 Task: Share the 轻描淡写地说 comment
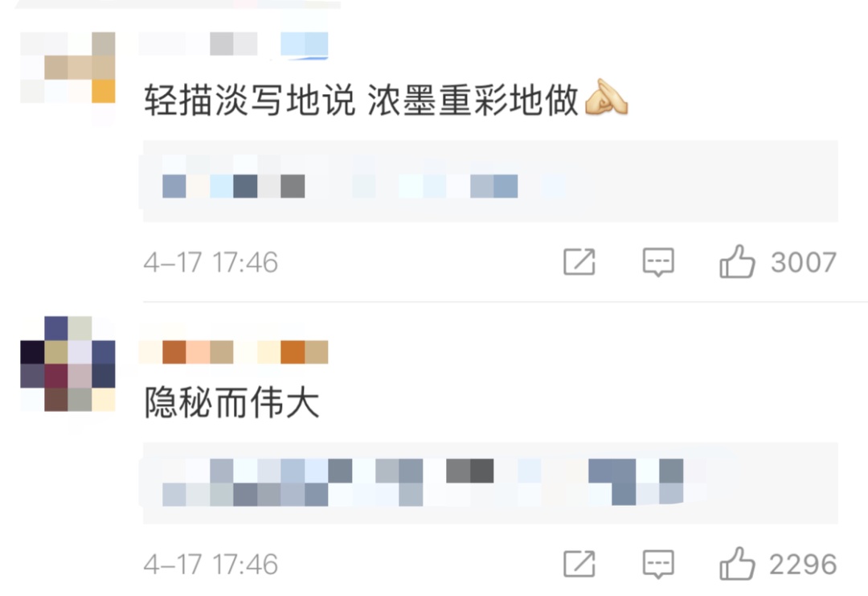(x=579, y=261)
